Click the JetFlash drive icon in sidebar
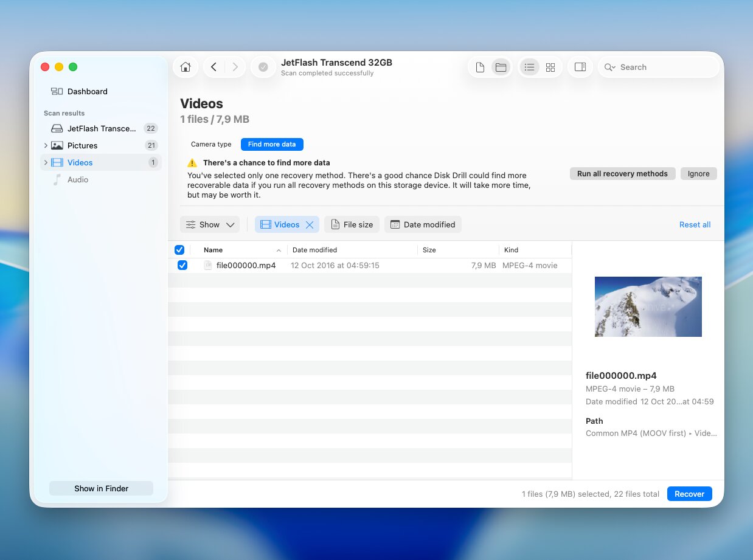Image resolution: width=753 pixels, height=560 pixels. [x=57, y=128]
